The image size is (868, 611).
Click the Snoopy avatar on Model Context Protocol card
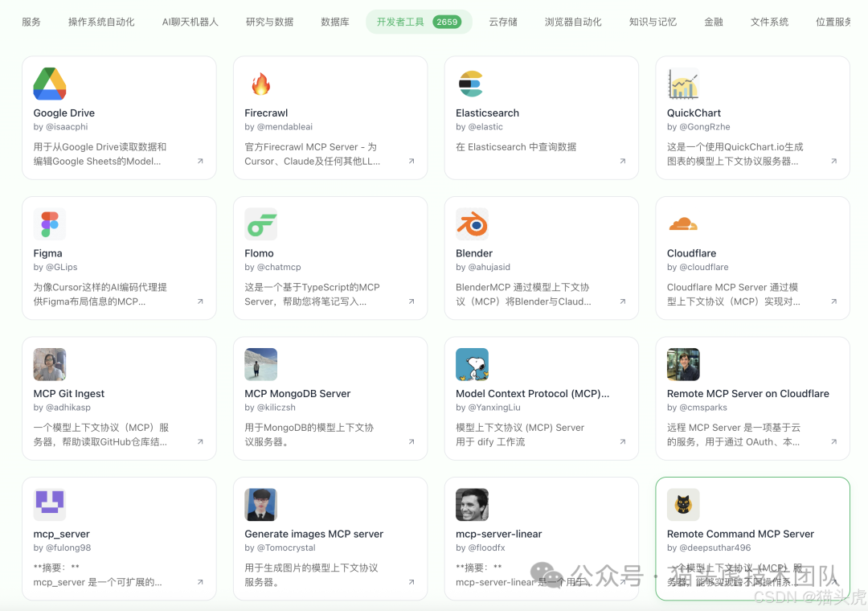coord(472,364)
